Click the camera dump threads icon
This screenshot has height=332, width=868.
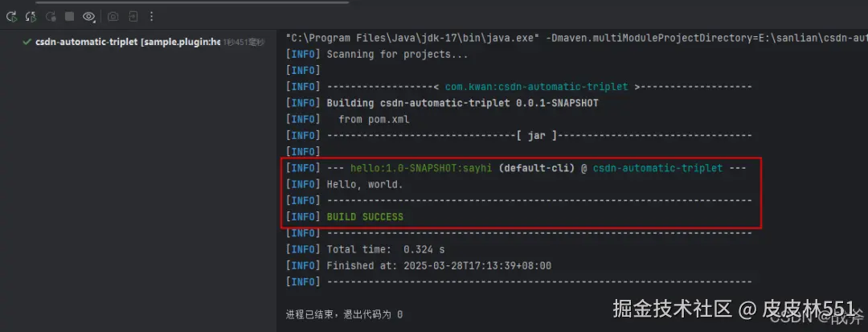tap(113, 16)
